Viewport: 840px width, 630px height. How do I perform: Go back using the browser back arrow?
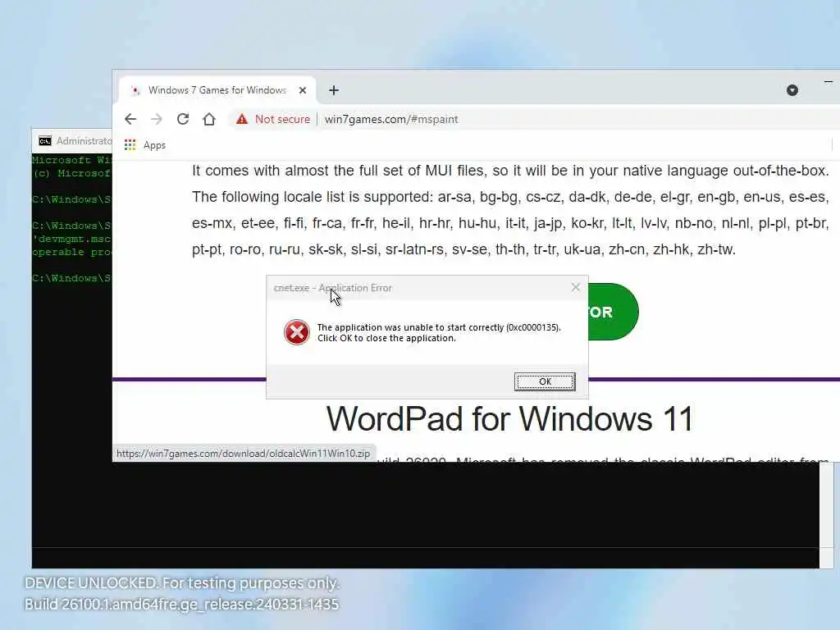(x=130, y=119)
